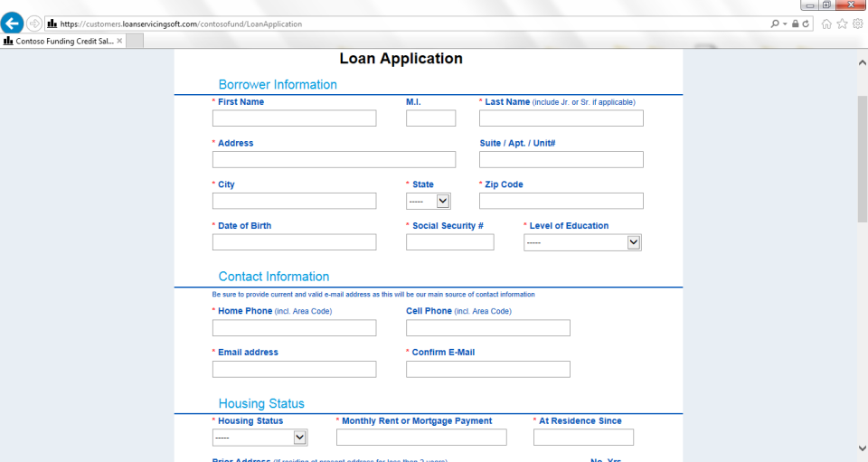The image size is (868, 462).
Task: Click the browser Back arrow button
Action: pyautogui.click(x=12, y=24)
